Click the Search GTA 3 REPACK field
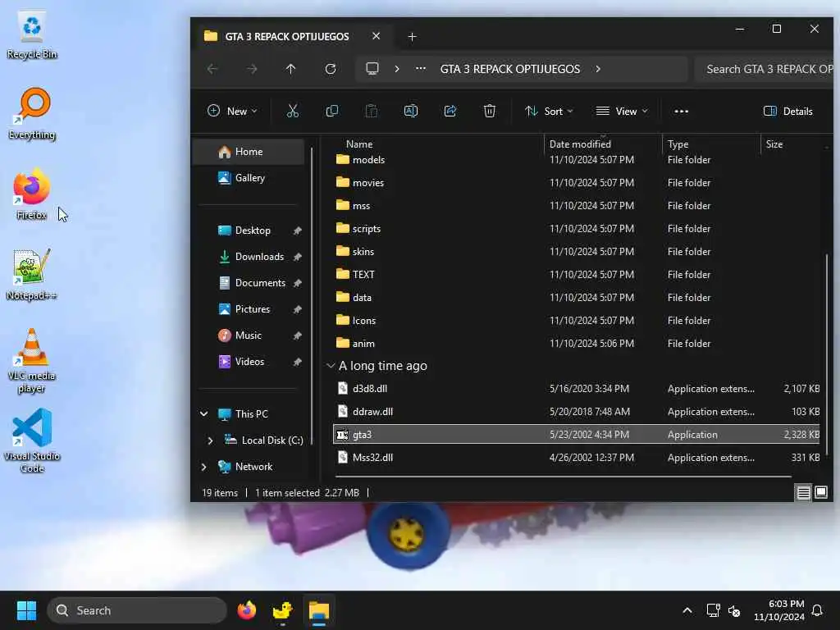 pos(765,69)
